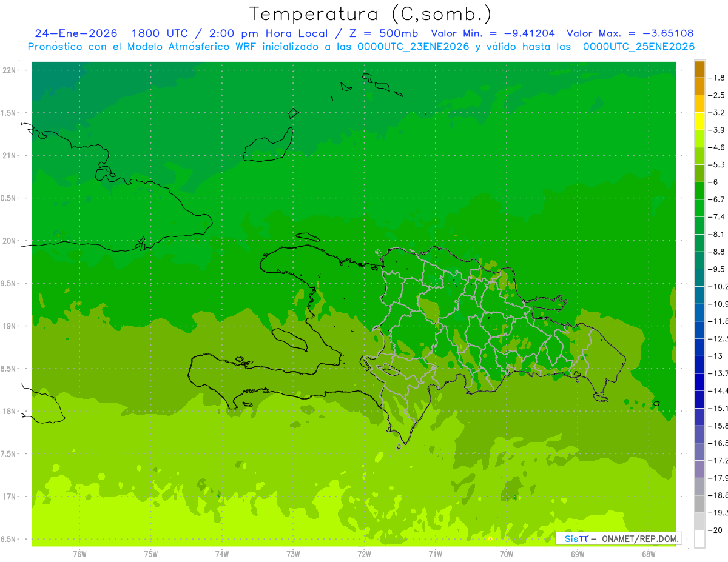
Task: Click the title 'Temperatura (C,somb.)'
Action: pos(370,15)
